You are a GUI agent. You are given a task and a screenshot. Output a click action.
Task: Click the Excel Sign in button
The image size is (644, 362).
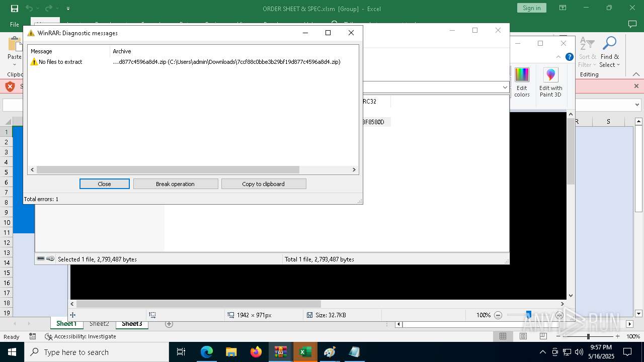[531, 8]
